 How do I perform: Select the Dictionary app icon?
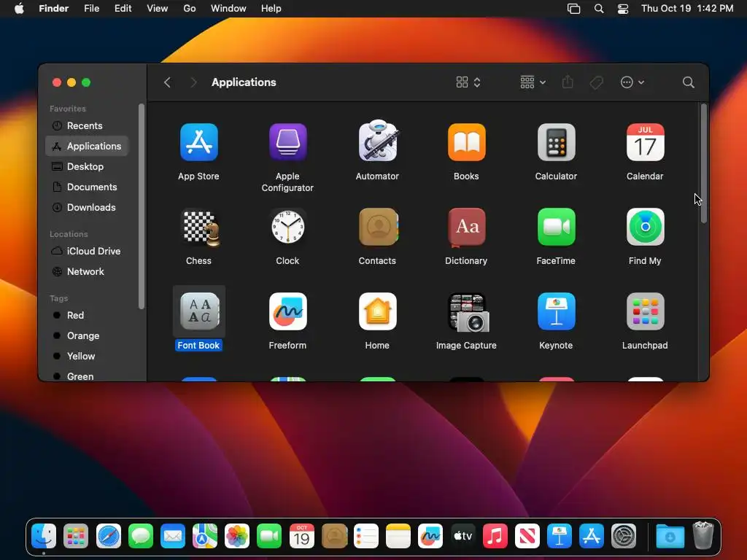[466, 227]
